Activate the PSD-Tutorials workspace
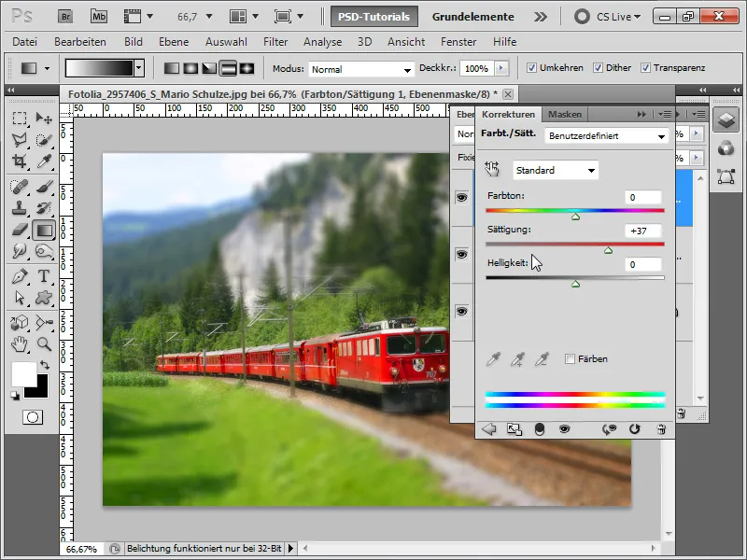Viewport: 747px width, 560px height. (374, 17)
